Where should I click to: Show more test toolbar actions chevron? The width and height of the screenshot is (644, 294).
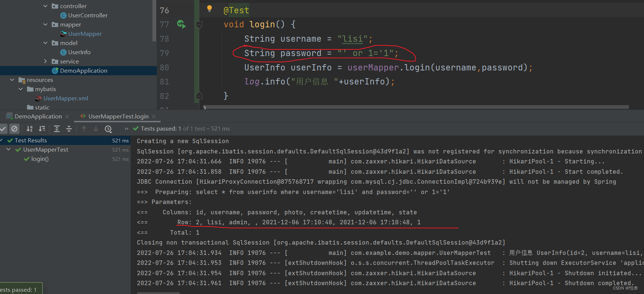point(127,129)
